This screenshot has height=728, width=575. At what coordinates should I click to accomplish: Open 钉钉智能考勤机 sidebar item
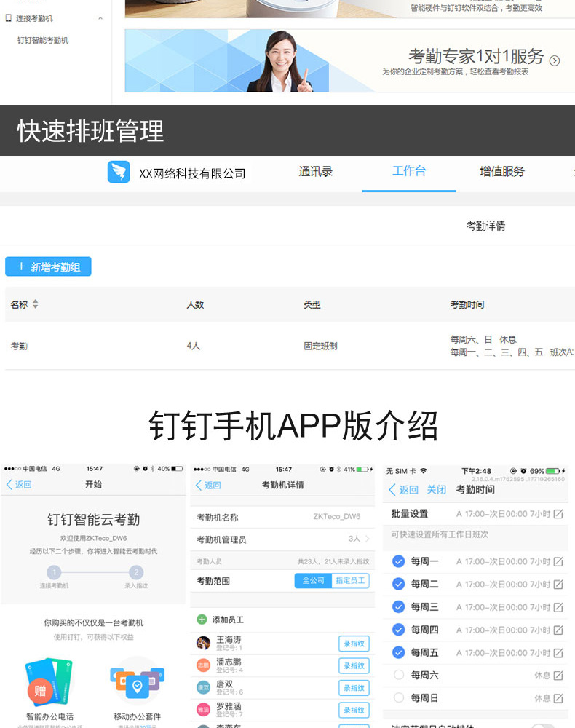pyautogui.click(x=43, y=40)
